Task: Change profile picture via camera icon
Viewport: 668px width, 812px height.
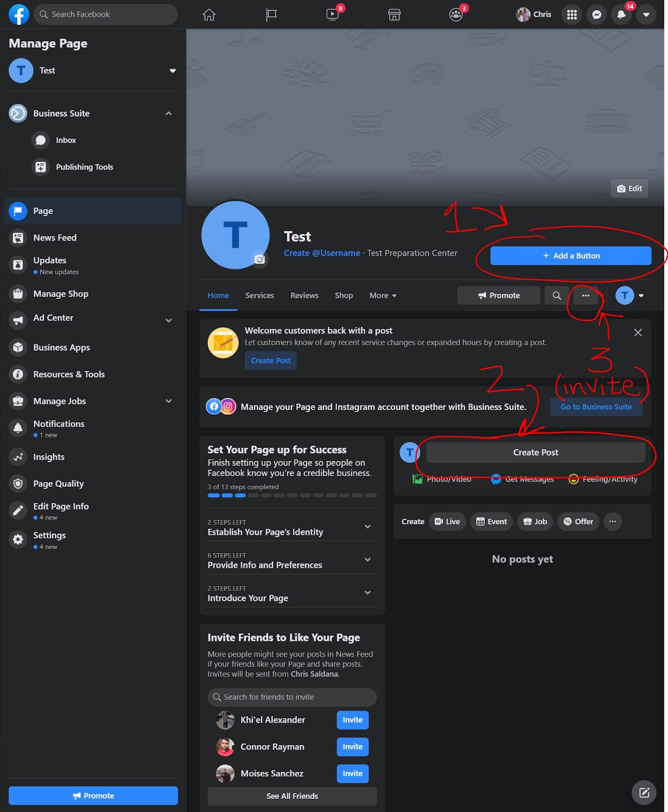Action: (x=260, y=259)
